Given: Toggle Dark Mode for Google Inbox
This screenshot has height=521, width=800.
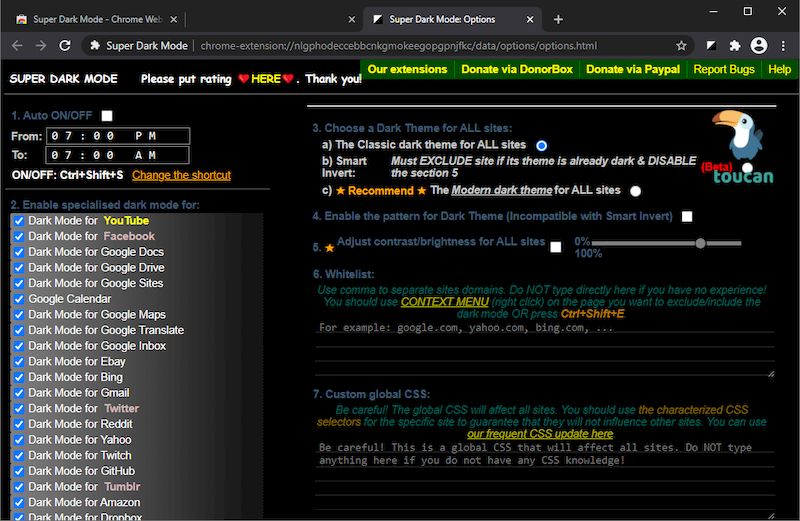Looking at the screenshot, I should pos(19,346).
